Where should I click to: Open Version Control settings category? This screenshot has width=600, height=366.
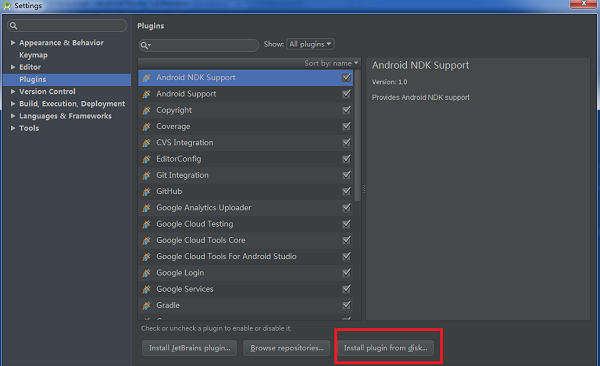pos(47,92)
